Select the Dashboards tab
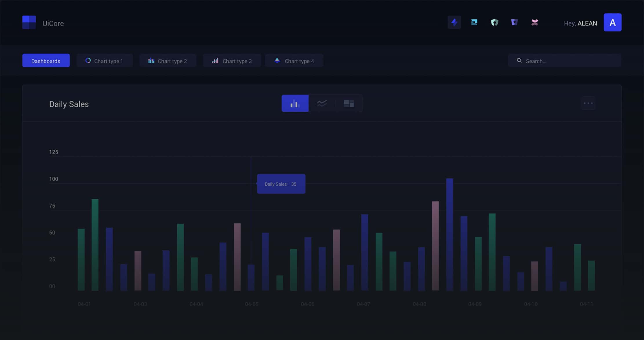The width and height of the screenshot is (644, 340). (x=46, y=61)
